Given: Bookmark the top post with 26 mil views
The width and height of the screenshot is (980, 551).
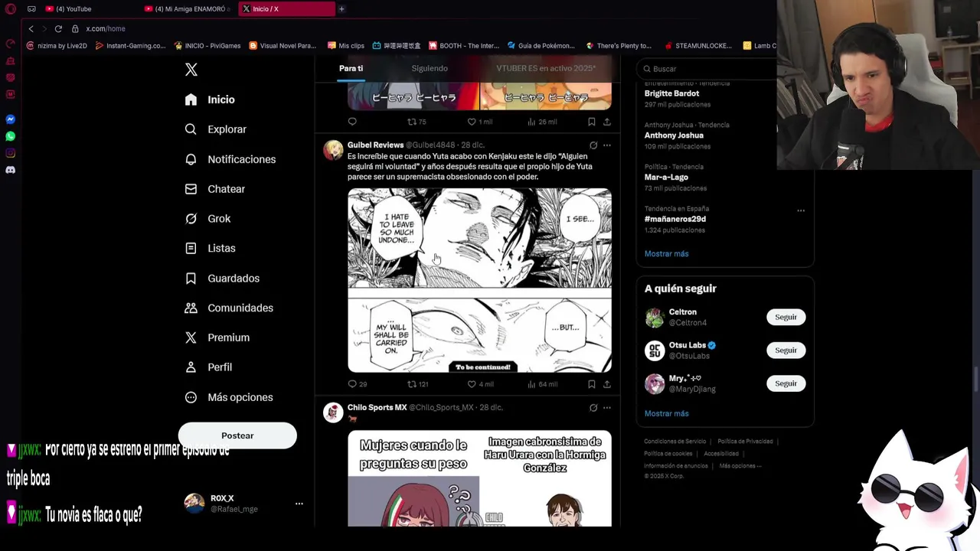Looking at the screenshot, I should coord(591,122).
